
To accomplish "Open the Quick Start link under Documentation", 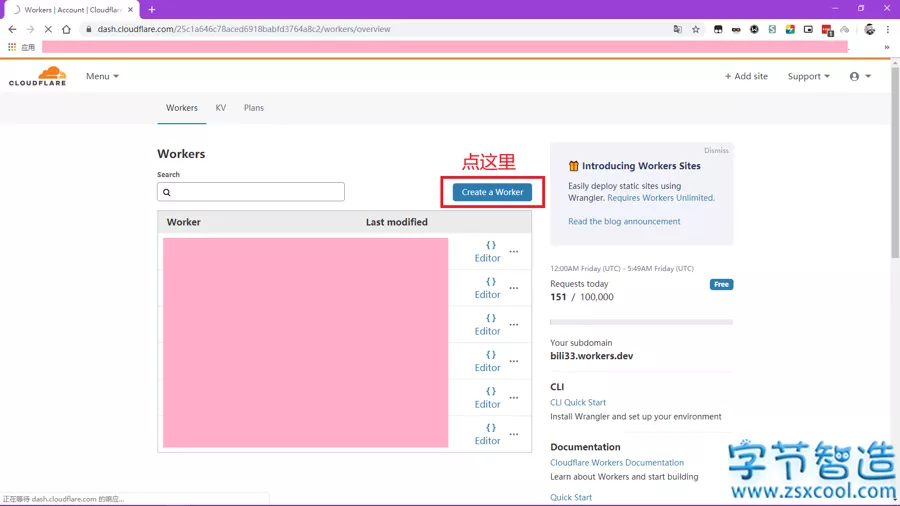I will pyautogui.click(x=571, y=497).
